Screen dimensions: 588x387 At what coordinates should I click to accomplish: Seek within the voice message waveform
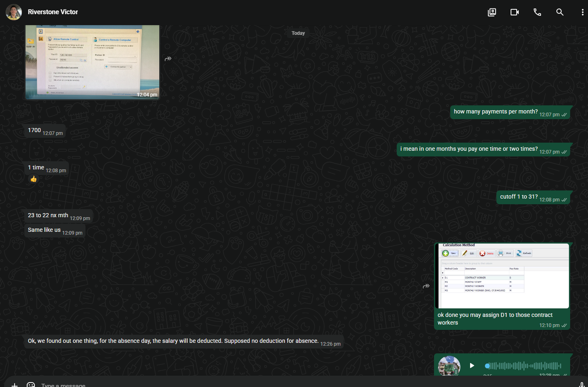pos(523,366)
